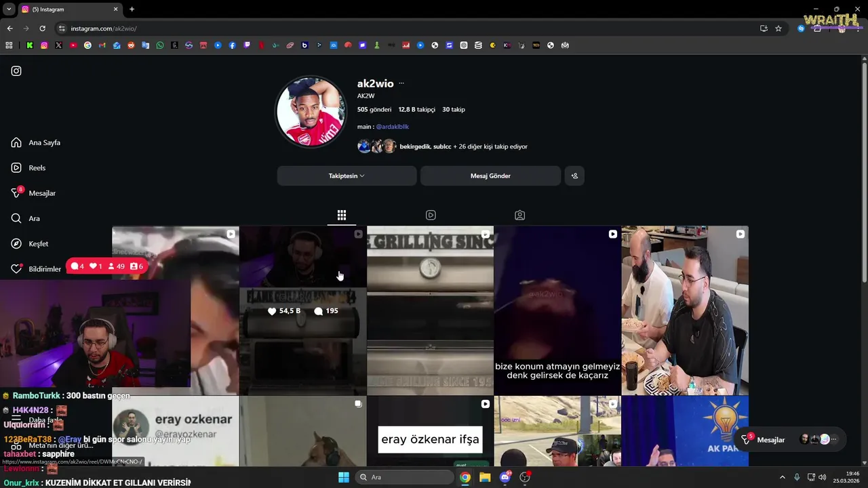Open a new browser tab

pos(132,9)
